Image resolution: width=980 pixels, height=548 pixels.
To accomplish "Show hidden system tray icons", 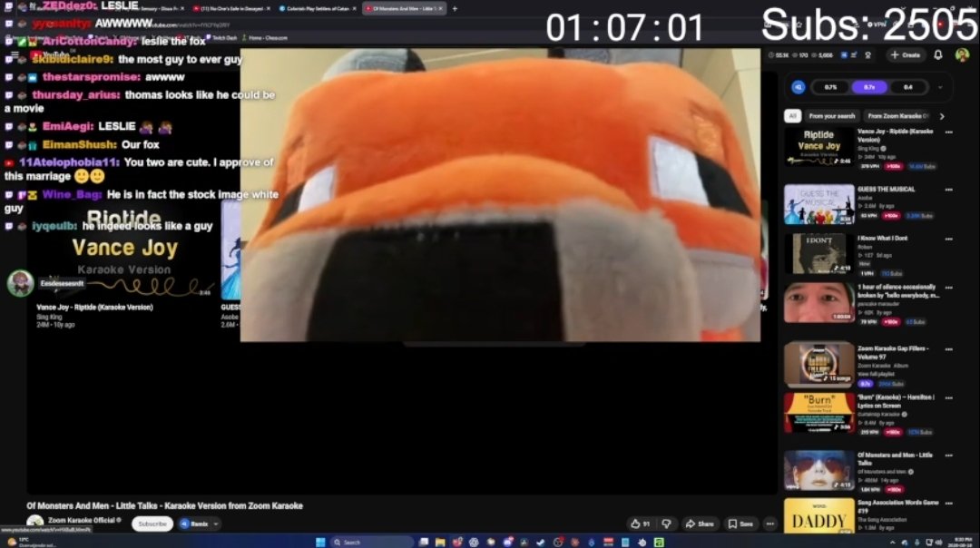I will click(892, 543).
